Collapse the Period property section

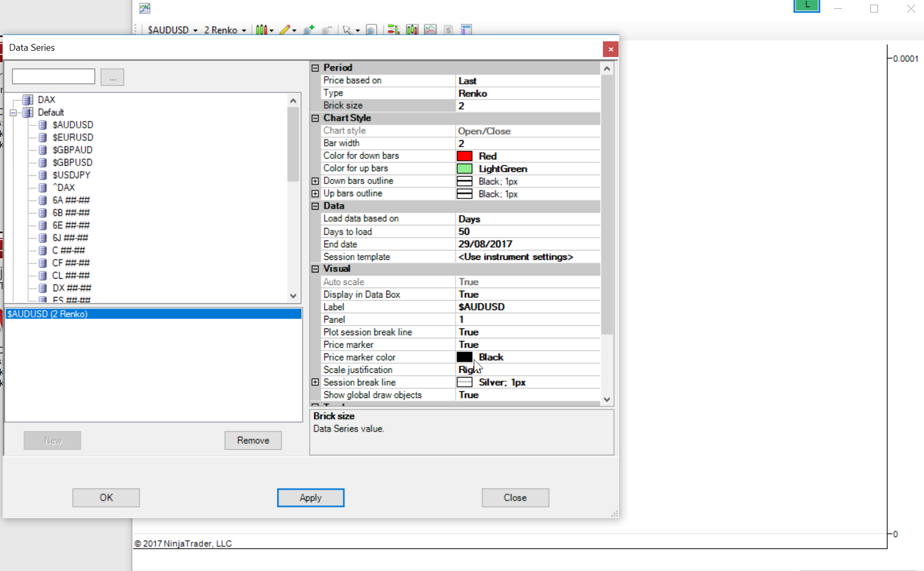[315, 68]
